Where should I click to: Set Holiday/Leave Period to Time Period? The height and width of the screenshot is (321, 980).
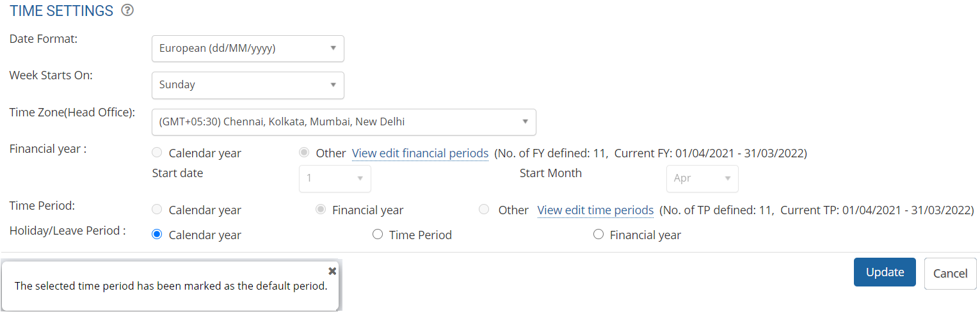pos(378,235)
